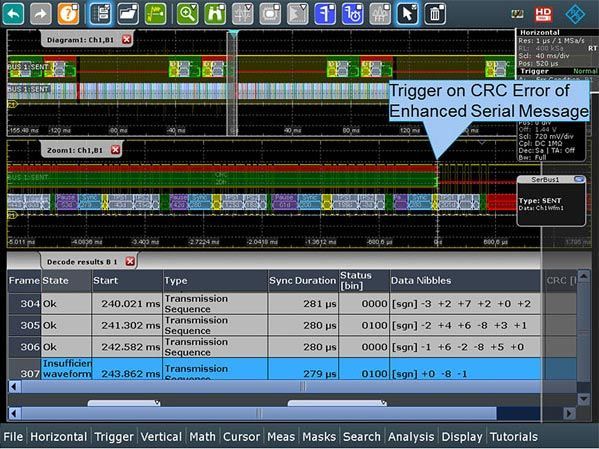599x449 pixels.
Task: Click the binoculars search icon
Action: click(215, 14)
